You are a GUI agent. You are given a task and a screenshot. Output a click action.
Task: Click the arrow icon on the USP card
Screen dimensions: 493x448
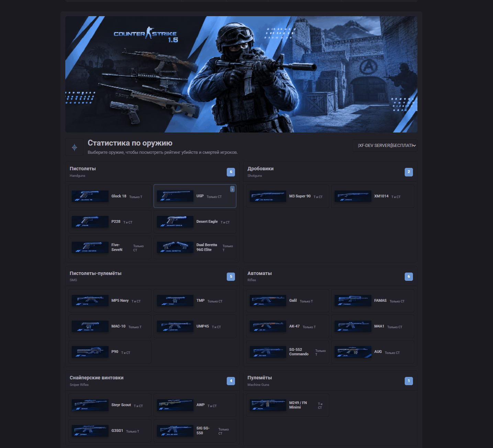point(232,189)
